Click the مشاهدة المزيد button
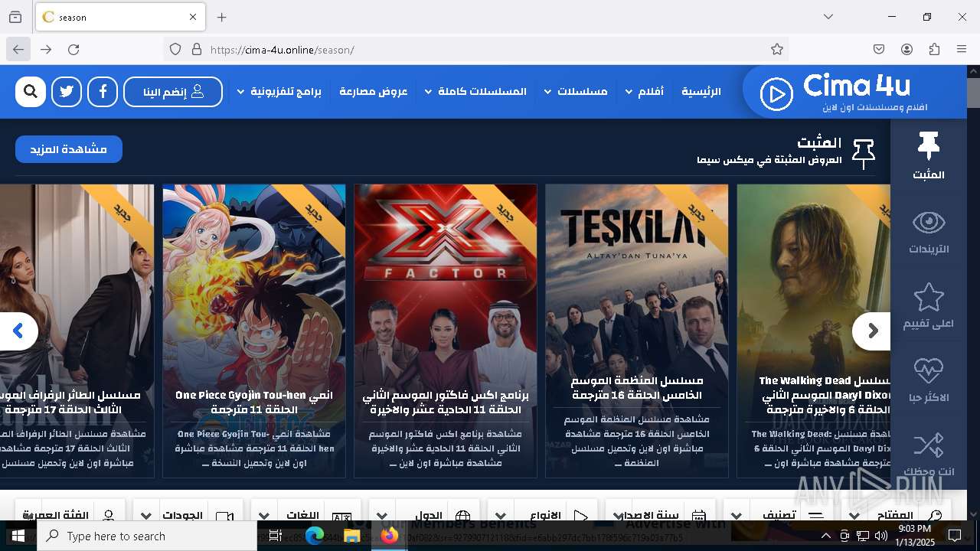The width and height of the screenshot is (980, 551). [69, 149]
